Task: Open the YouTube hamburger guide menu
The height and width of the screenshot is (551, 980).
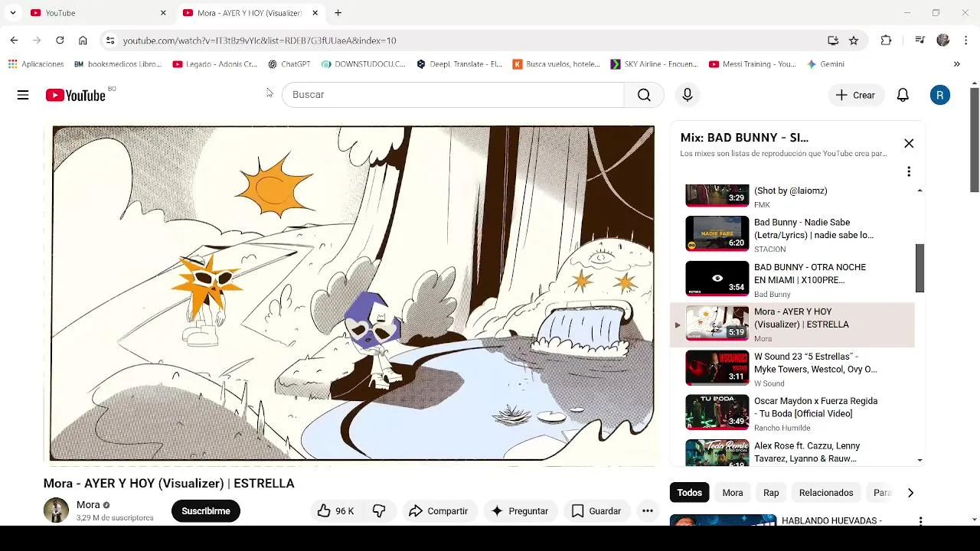Action: (x=23, y=95)
